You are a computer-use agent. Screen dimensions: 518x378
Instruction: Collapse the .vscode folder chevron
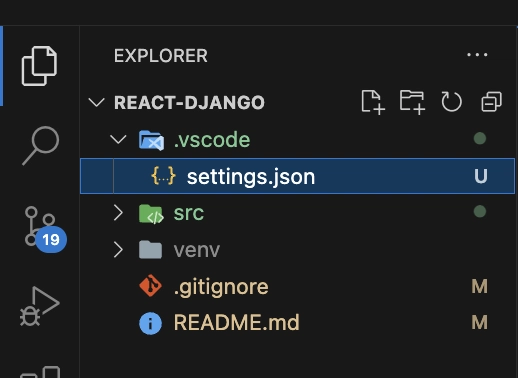118,139
